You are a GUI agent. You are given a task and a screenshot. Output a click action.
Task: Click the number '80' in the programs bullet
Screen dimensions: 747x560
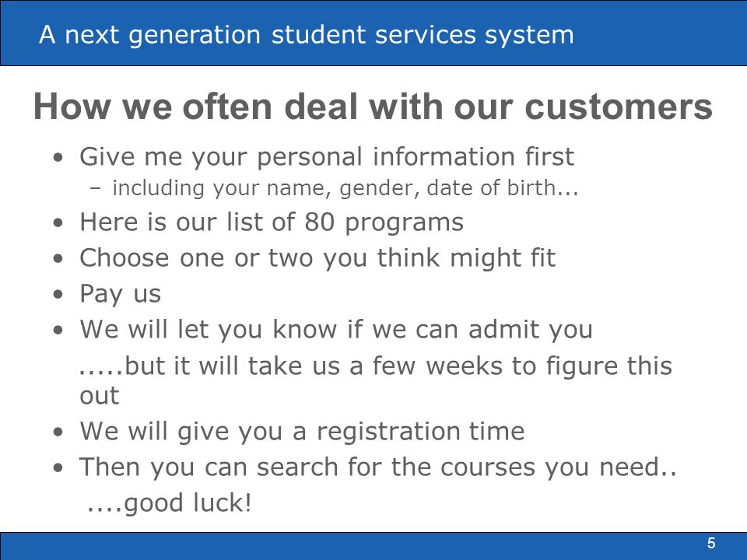(x=319, y=222)
